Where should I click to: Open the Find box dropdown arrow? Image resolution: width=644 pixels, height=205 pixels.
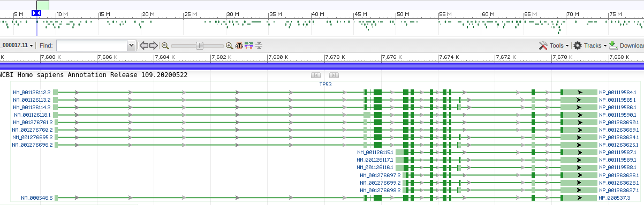(131, 46)
